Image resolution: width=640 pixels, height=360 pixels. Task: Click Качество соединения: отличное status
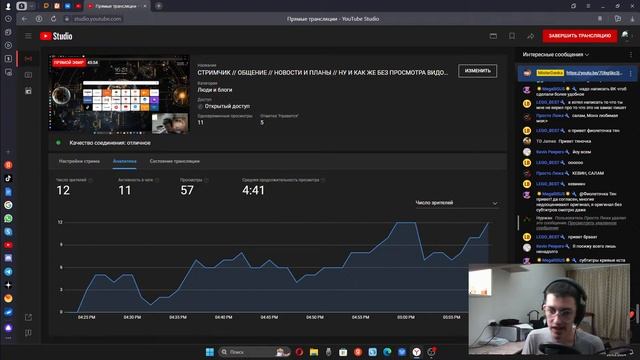(x=110, y=143)
